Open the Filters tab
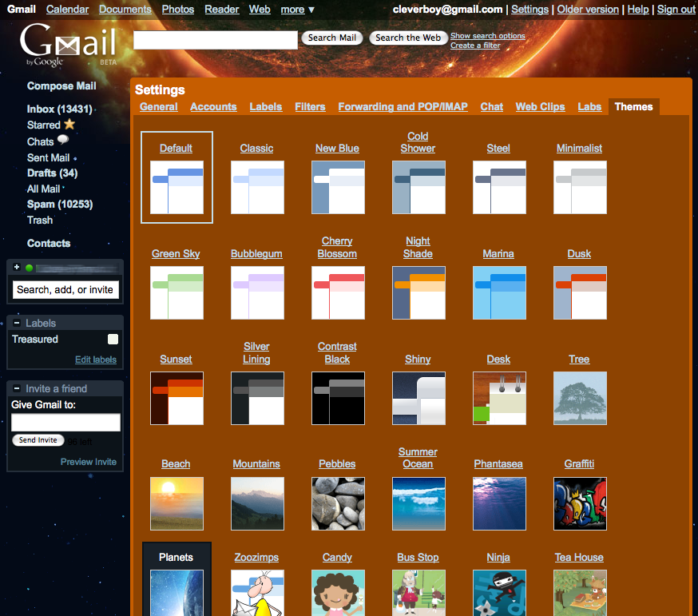 pos(310,107)
